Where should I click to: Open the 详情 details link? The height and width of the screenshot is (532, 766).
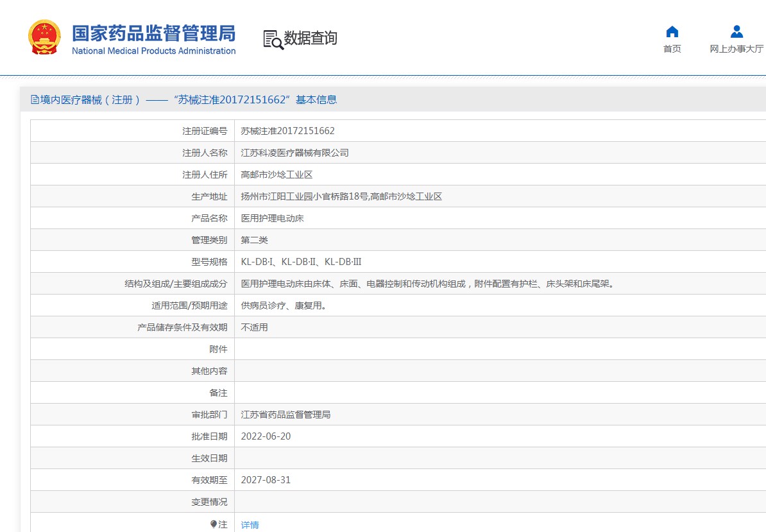[250, 525]
